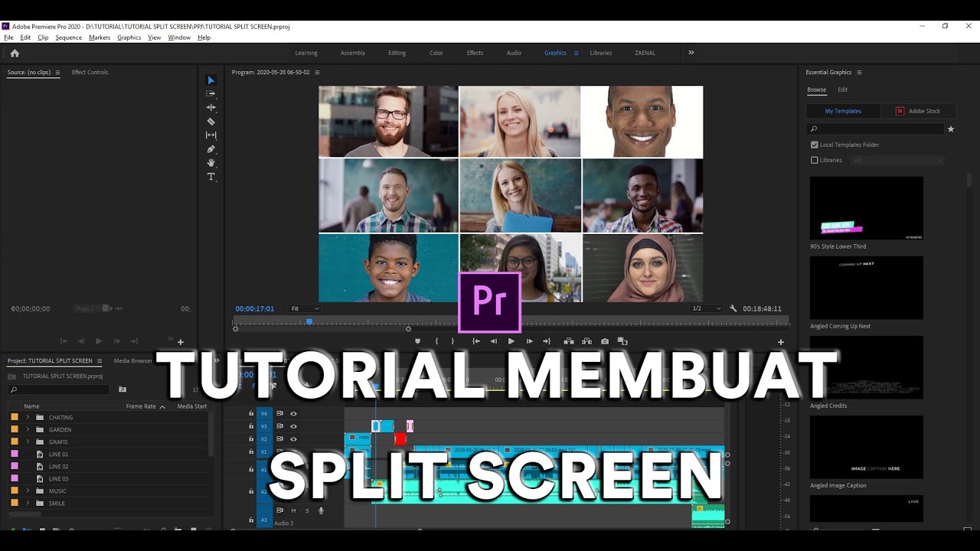Click the favorites star in Essential Graphics
The height and width of the screenshot is (551, 980).
951,129
